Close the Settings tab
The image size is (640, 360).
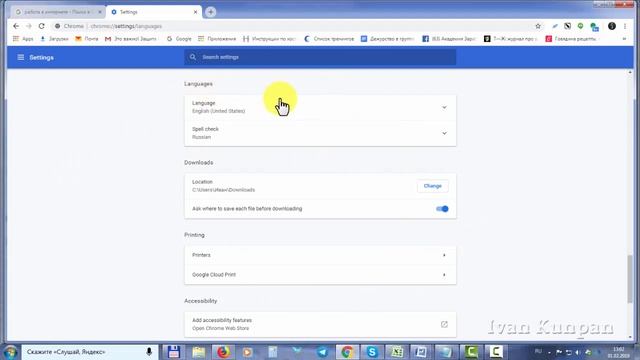195,12
